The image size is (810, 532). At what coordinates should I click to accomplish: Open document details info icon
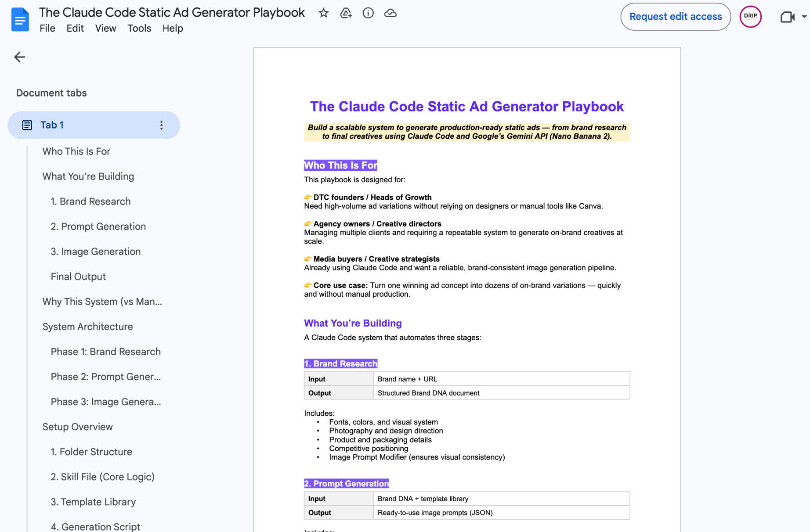click(368, 13)
